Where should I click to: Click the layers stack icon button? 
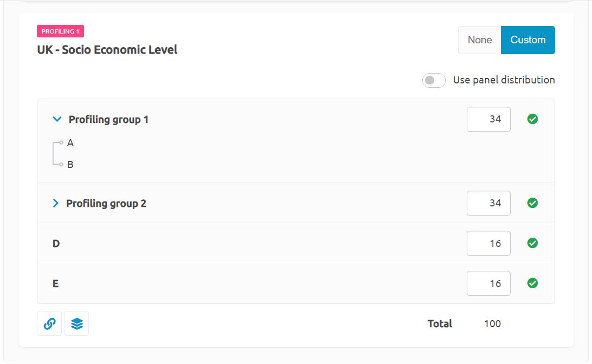click(x=76, y=323)
